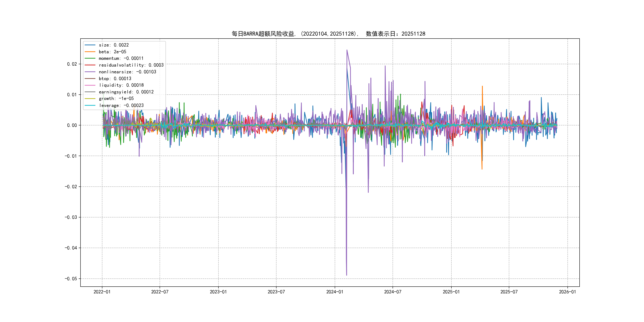
Task: Click the 'btop: 0.00013' legend entry
Action: click(x=115, y=79)
